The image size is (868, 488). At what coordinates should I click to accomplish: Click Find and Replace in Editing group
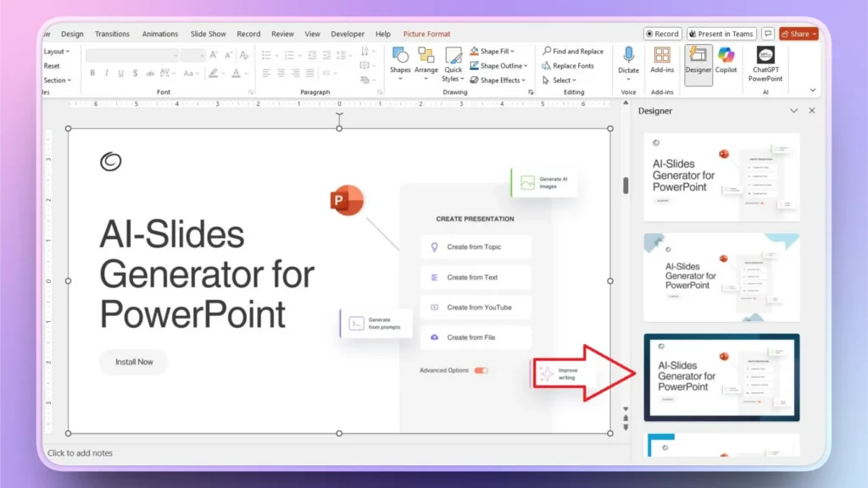[573, 50]
